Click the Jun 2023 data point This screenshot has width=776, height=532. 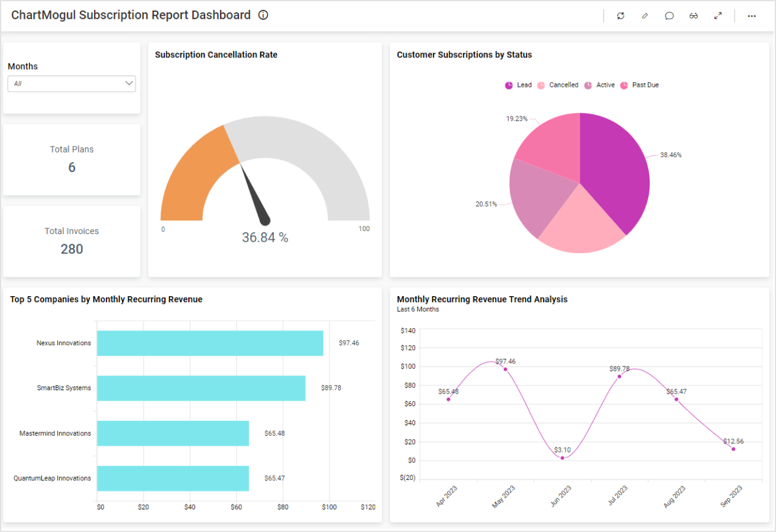[562, 458]
